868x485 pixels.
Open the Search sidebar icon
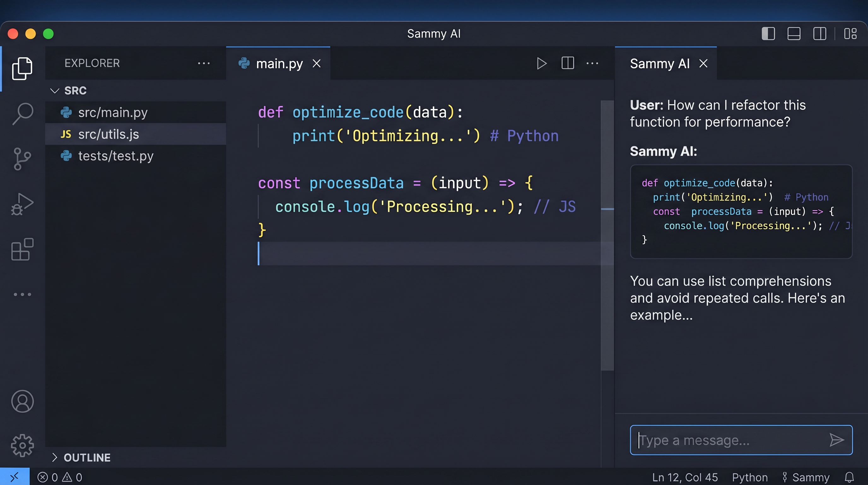coord(22,113)
